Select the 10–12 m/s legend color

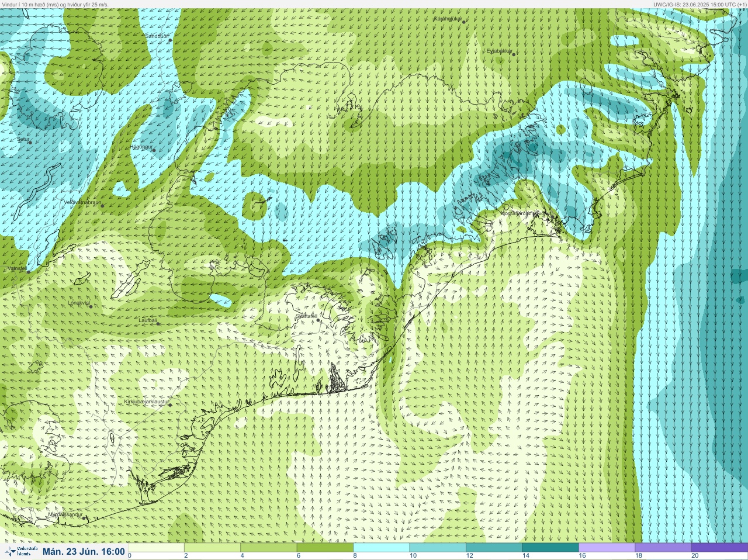tap(438, 547)
